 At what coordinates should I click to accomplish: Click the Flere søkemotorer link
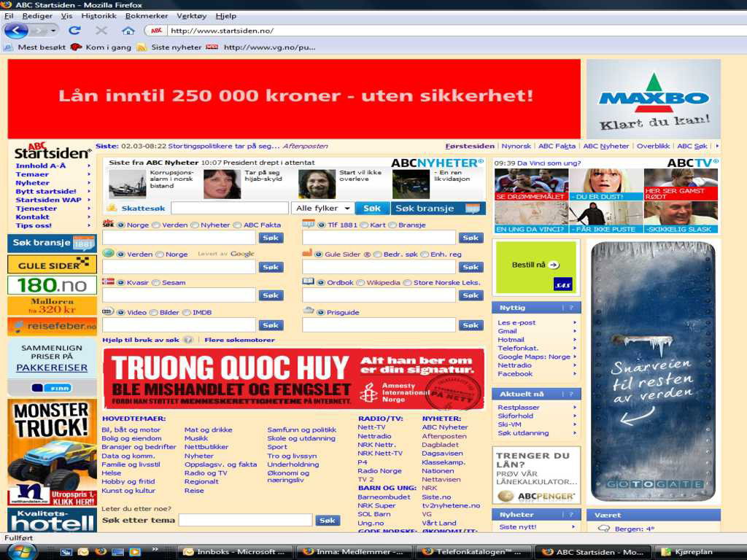[x=239, y=340]
